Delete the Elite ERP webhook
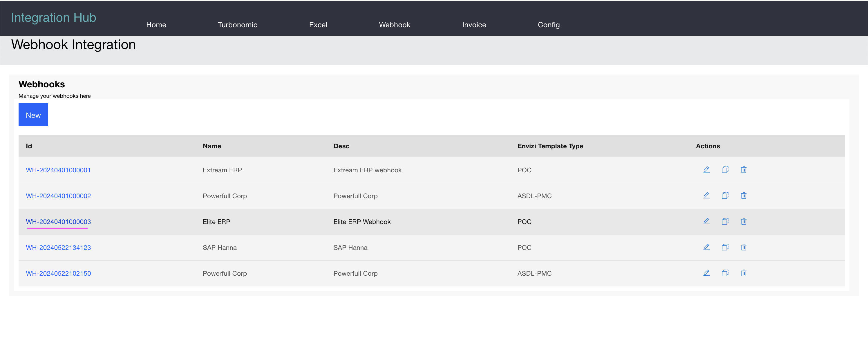The height and width of the screenshot is (354, 868). pyautogui.click(x=744, y=221)
